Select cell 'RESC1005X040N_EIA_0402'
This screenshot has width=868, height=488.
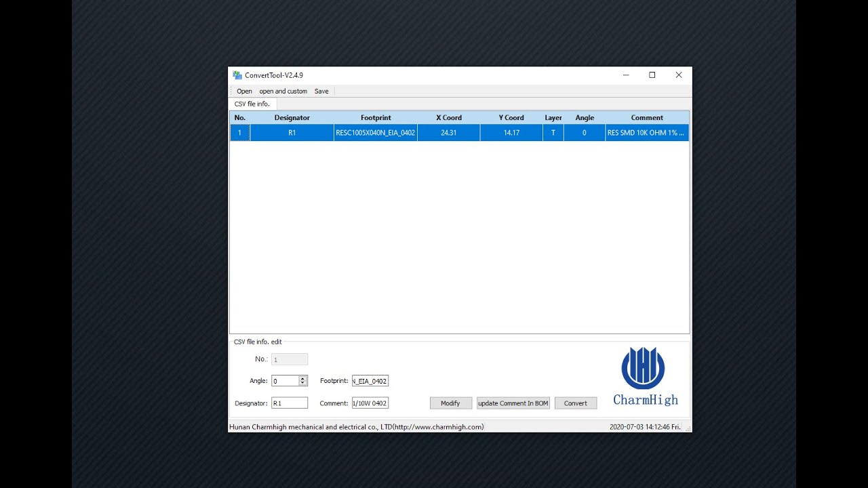[376, 133]
